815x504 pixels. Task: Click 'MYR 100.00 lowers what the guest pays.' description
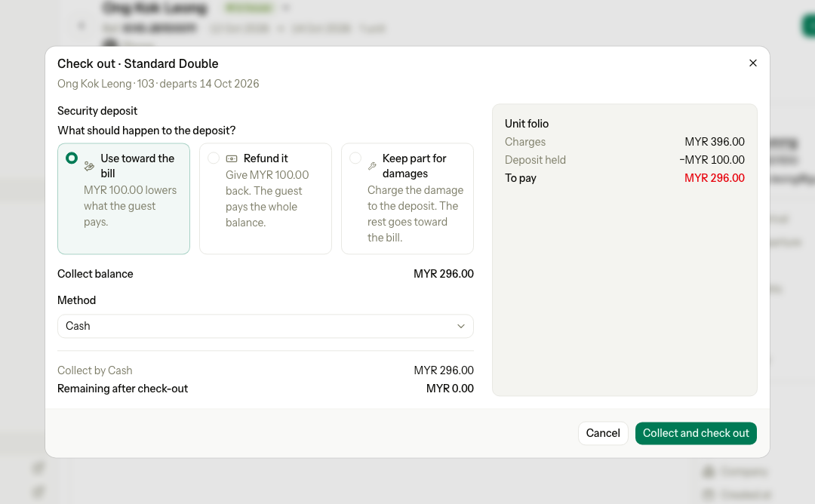coord(130,206)
